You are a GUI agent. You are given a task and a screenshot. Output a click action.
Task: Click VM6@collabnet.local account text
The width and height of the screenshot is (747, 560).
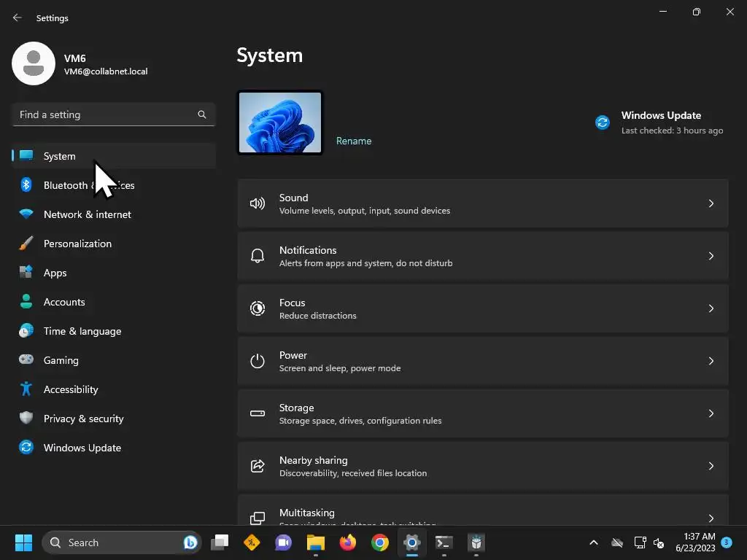click(x=106, y=71)
